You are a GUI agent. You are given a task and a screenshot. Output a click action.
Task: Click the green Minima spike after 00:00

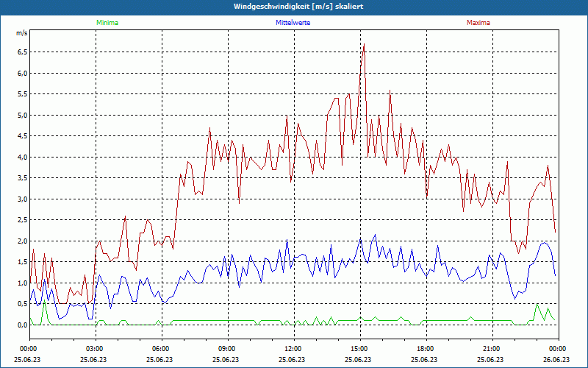pyautogui.click(x=45, y=301)
